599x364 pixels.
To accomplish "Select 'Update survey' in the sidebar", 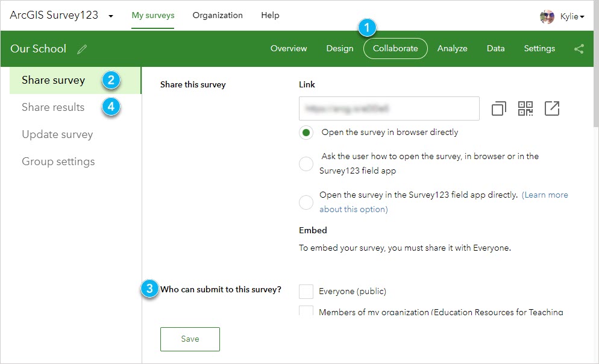I will pos(57,134).
